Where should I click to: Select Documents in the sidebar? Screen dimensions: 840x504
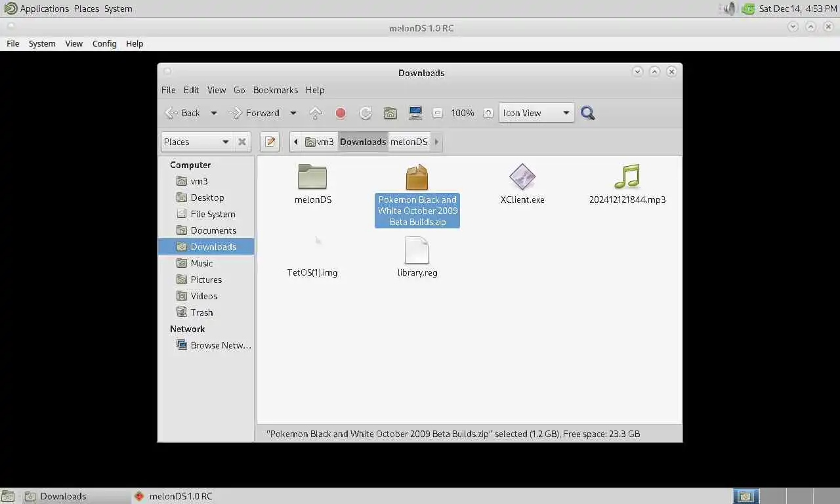click(206, 230)
